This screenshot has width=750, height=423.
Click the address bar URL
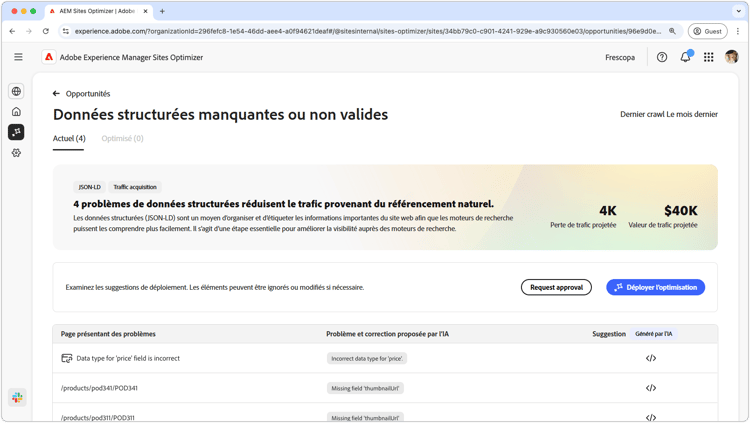368,31
